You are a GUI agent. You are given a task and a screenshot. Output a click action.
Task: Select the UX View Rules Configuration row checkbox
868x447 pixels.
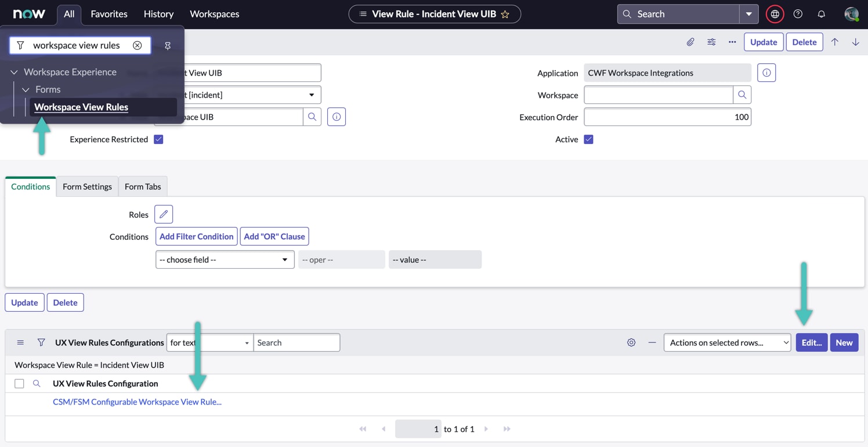pyautogui.click(x=19, y=383)
